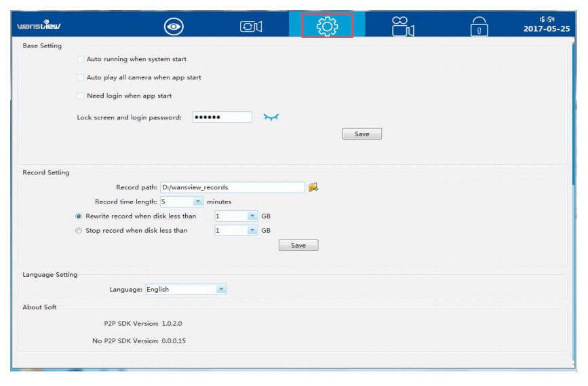Screen dimensions: 588x386
Task: Click No P2P SDK Version 0.0.0.15
Action: (x=139, y=341)
